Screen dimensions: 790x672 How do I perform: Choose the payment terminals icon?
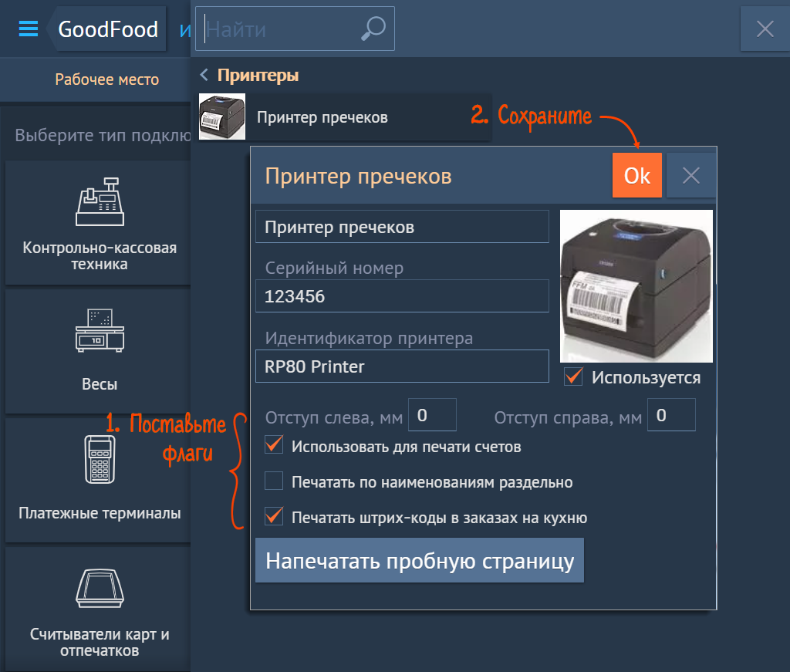coord(100,461)
